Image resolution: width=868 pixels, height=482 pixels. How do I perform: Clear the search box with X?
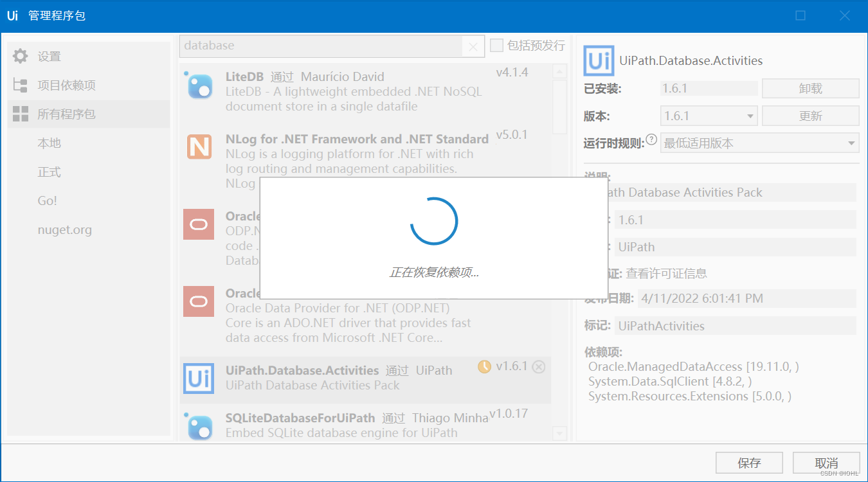[x=473, y=46]
